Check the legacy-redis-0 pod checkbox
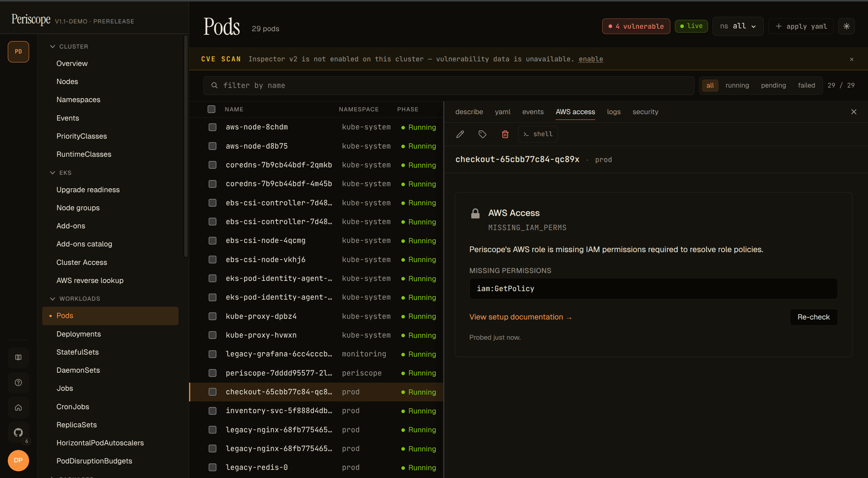 tap(213, 467)
